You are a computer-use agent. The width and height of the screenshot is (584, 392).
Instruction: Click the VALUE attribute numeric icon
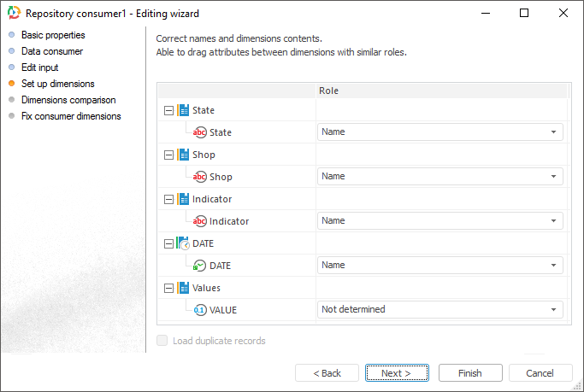point(200,310)
